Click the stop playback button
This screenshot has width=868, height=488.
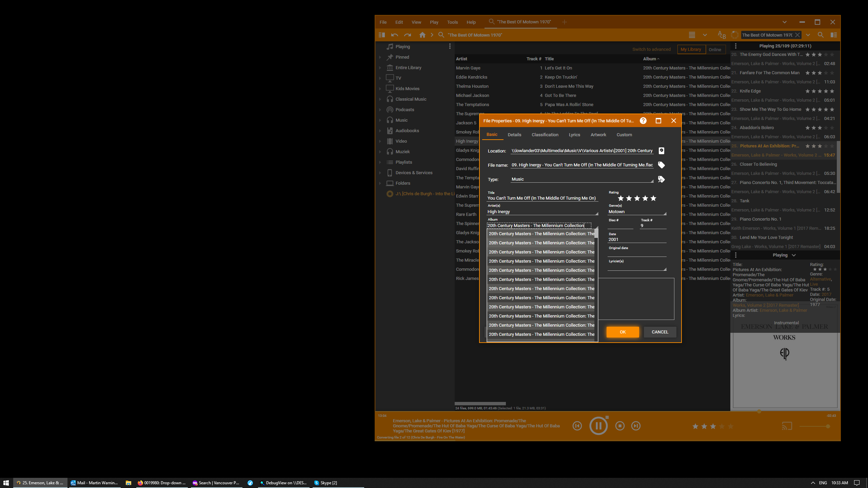coord(620,426)
